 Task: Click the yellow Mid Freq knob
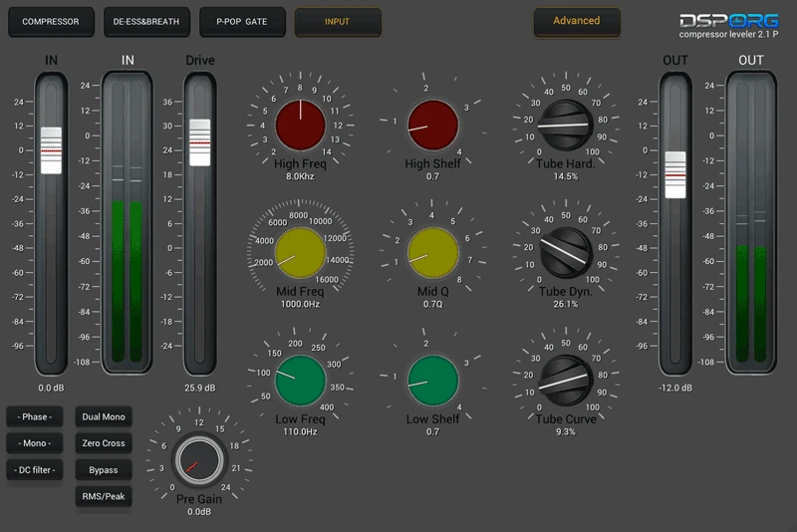click(x=301, y=252)
